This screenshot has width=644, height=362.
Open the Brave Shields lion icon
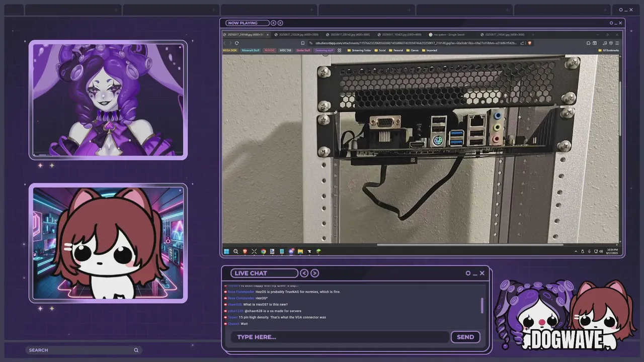[530, 43]
